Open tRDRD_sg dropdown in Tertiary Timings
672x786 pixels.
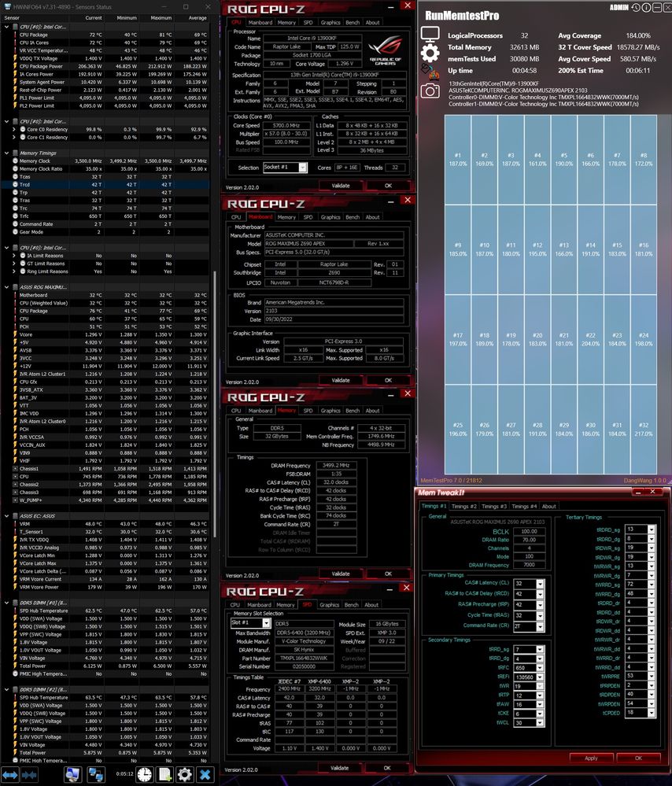(x=651, y=530)
